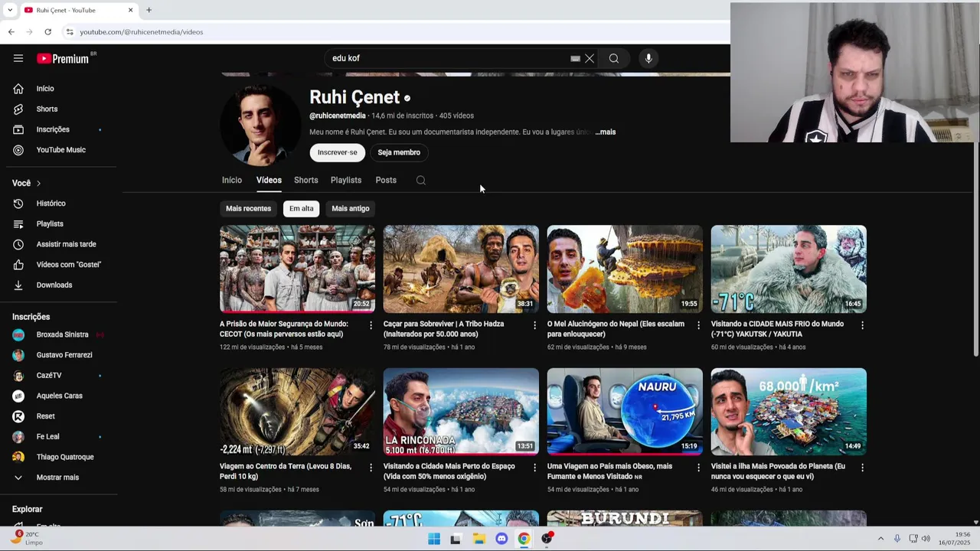This screenshot has height=551, width=980.
Task: Open options menu for La Rinconada video
Action: point(535,468)
